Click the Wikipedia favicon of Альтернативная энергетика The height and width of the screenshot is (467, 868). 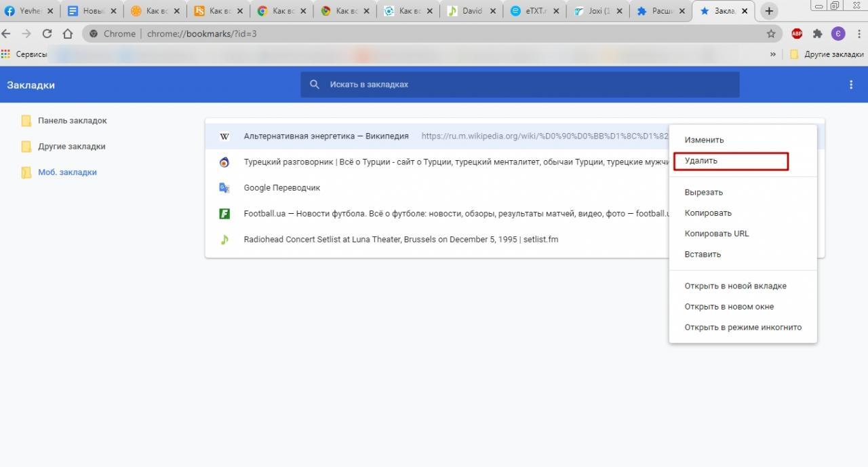click(224, 136)
